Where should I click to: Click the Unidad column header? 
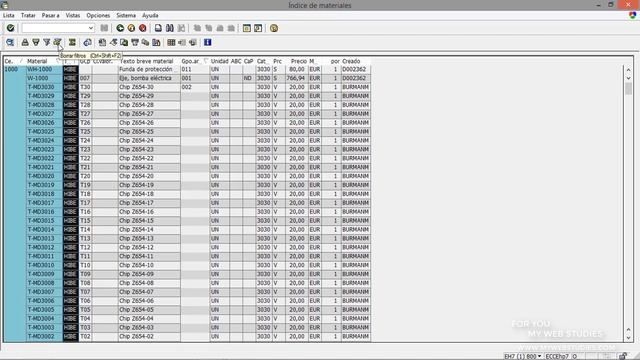[x=220, y=61]
